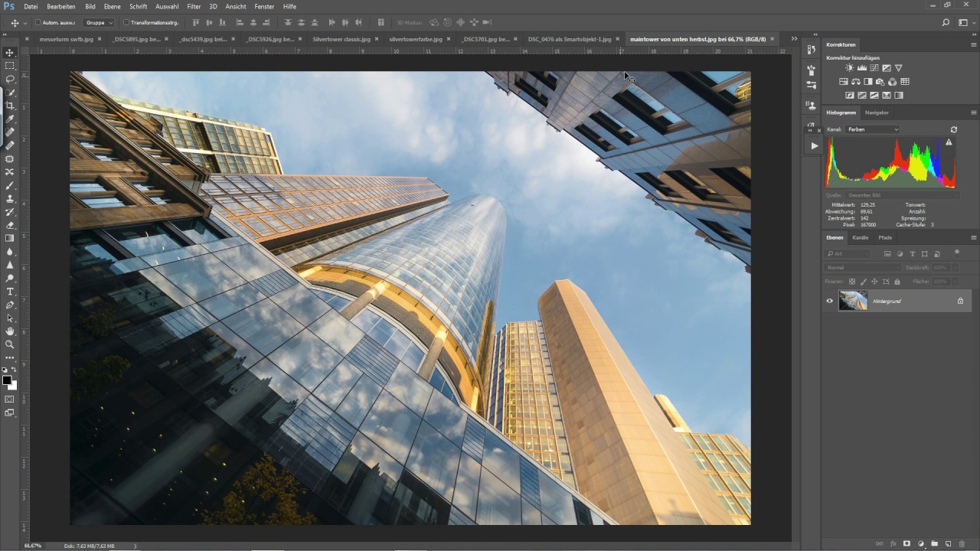This screenshot has height=551, width=980.
Task: Click the trash icon in Ebenen panel
Action: (962, 543)
